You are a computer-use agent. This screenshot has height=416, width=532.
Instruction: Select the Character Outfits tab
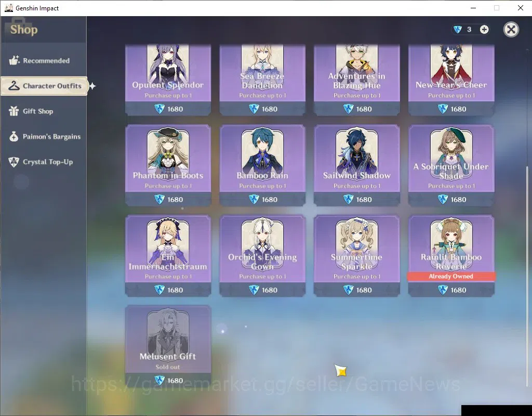(44, 86)
